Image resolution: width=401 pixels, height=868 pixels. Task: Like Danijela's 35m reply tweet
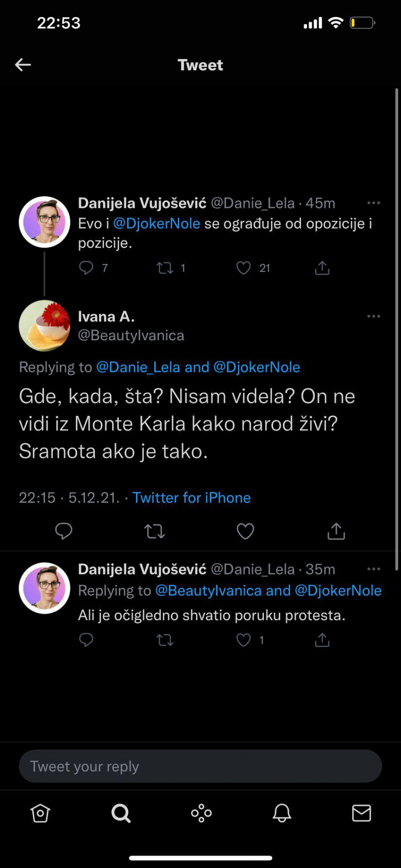pos(244,640)
